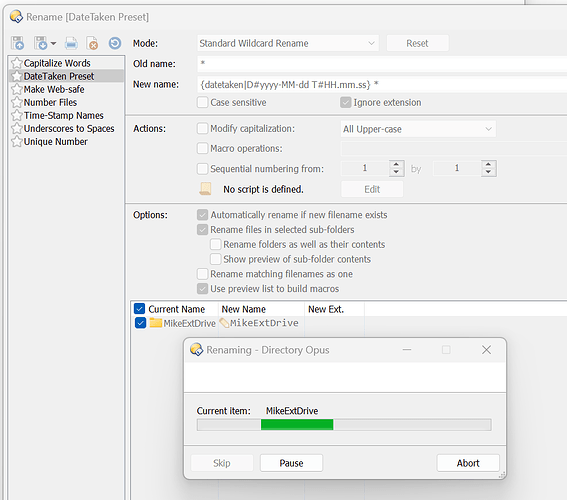Click the refresh/undo circular arrow icon
The height and width of the screenshot is (500, 567).
[115, 43]
